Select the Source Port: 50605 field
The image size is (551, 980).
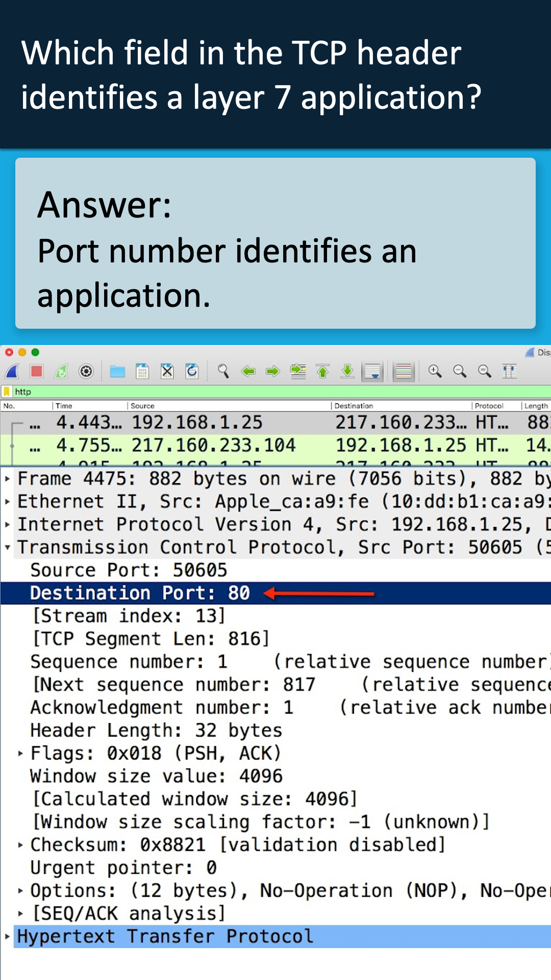(x=275, y=570)
